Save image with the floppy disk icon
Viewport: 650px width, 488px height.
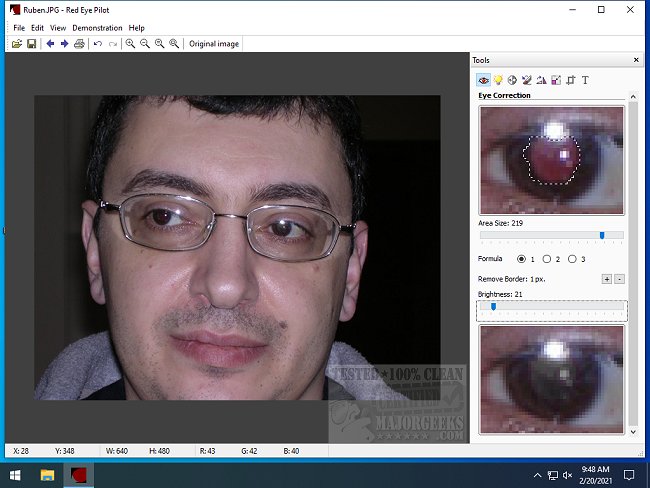(x=32, y=44)
